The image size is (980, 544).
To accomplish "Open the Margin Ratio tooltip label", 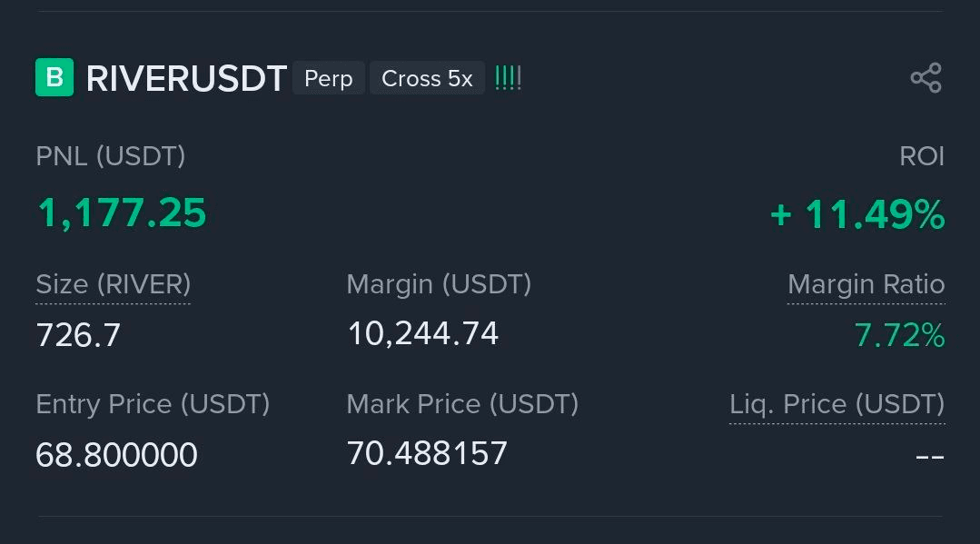I will pos(866,284).
